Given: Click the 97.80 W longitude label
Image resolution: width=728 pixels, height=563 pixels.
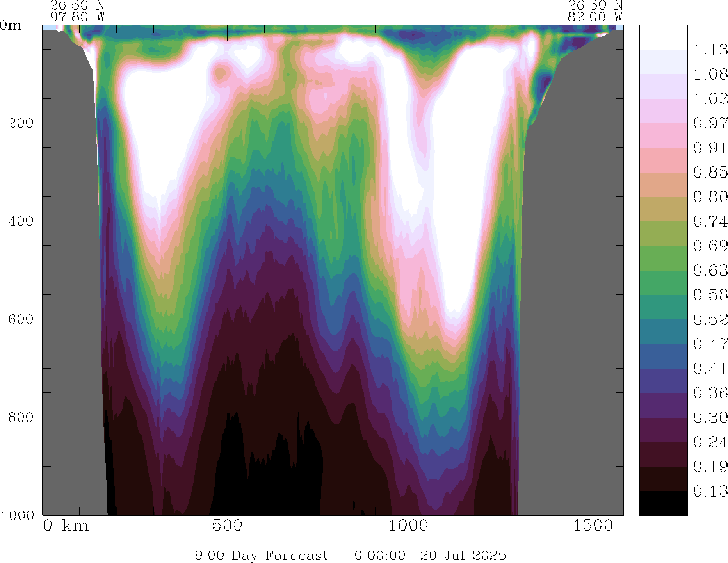Looking at the screenshot, I should pyautogui.click(x=77, y=17).
